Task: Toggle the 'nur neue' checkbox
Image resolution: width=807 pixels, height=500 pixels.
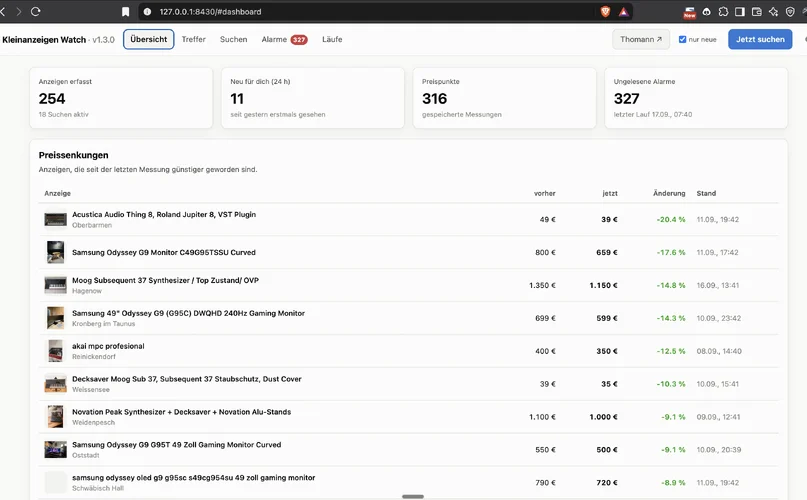Action: pos(682,39)
